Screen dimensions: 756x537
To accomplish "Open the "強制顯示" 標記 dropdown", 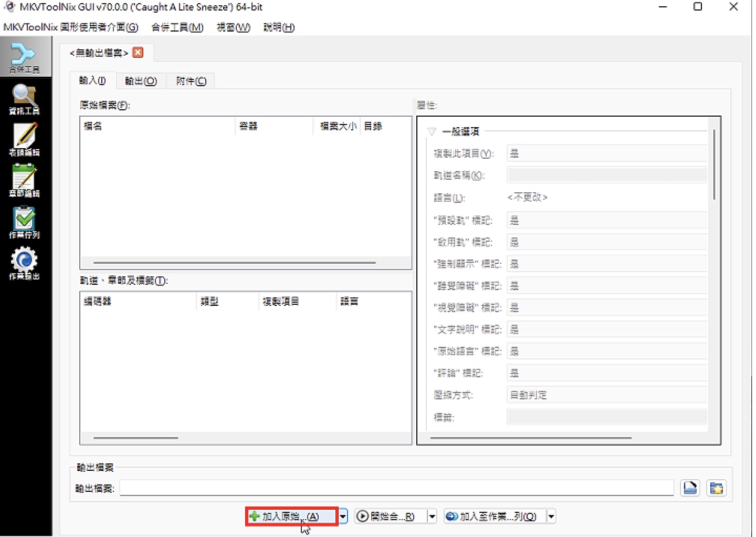I will 606,264.
